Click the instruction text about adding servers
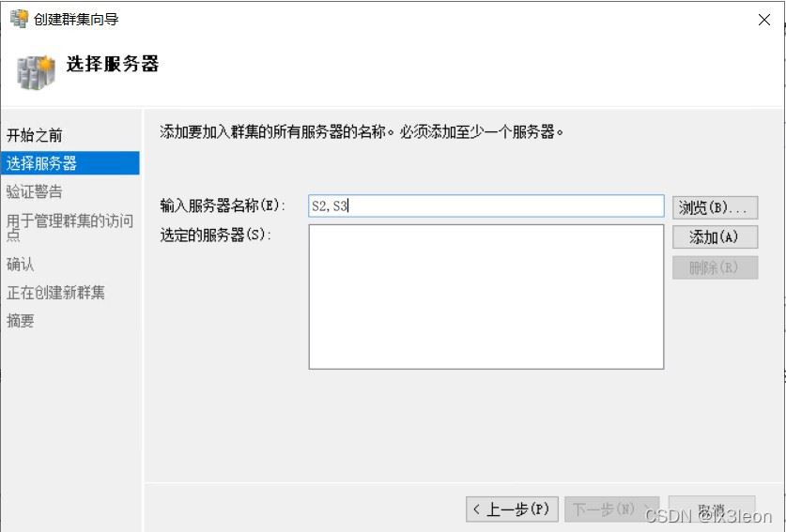 [x=362, y=131]
